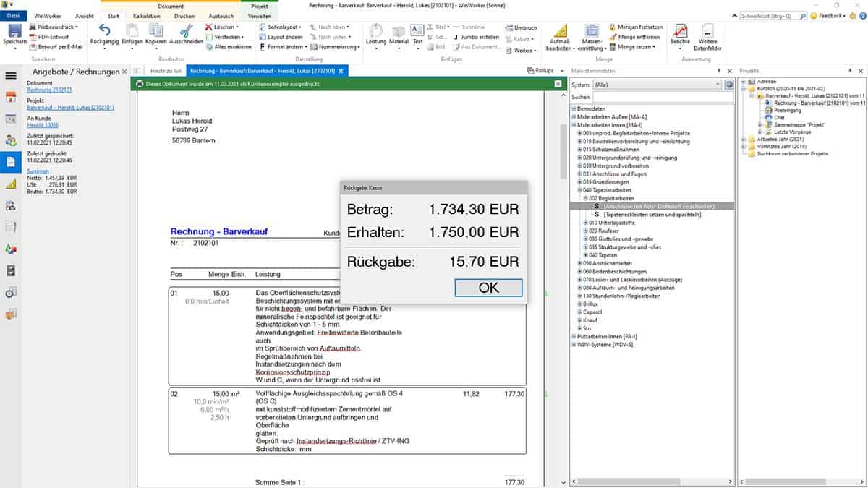Open the Heute zu tun tab

[x=166, y=71]
